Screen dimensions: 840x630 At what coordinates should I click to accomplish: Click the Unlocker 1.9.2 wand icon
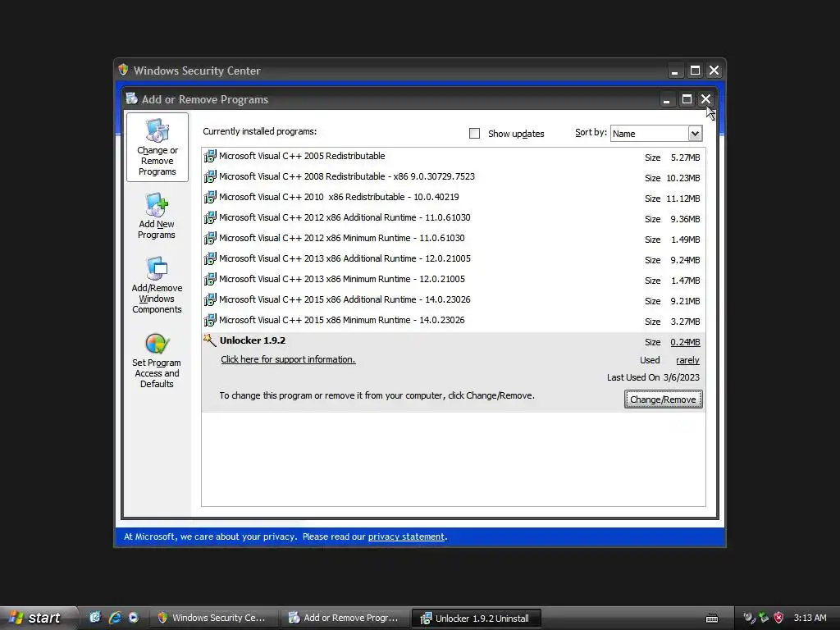(x=209, y=340)
